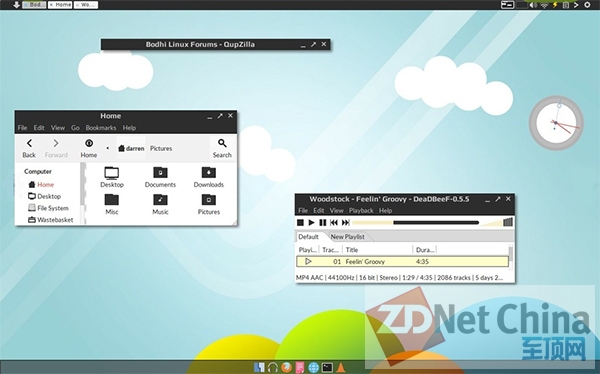Adjust the DeaDBeeF volume bar

point(497,222)
